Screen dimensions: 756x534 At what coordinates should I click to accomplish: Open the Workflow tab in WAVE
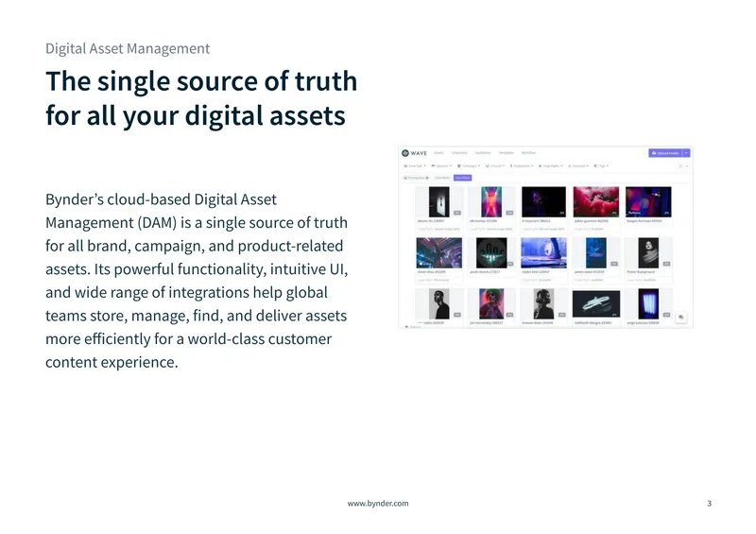coord(528,153)
